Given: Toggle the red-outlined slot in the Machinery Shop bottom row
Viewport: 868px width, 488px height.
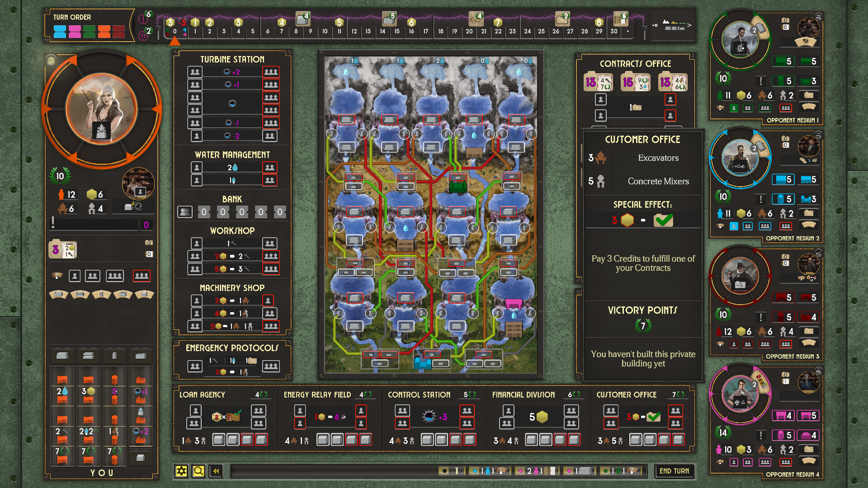Looking at the screenshot, I should 270,326.
